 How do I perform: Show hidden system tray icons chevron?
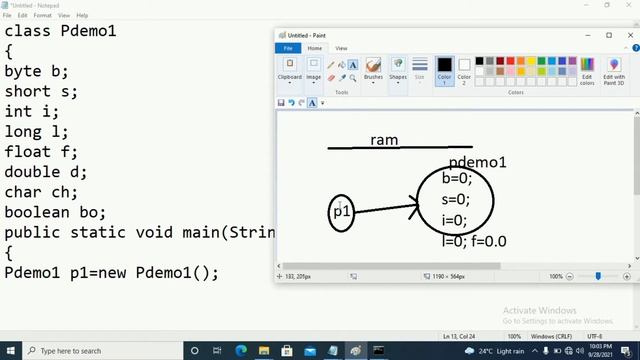tap(535, 351)
